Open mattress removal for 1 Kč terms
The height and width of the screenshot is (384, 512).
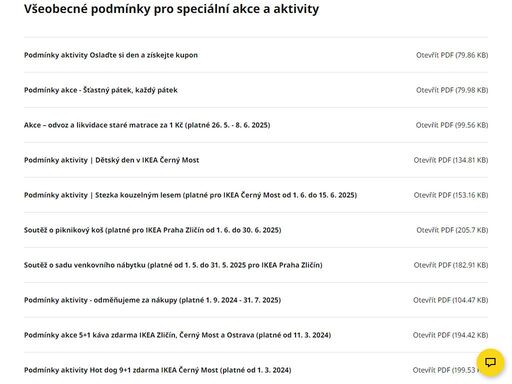147,125
